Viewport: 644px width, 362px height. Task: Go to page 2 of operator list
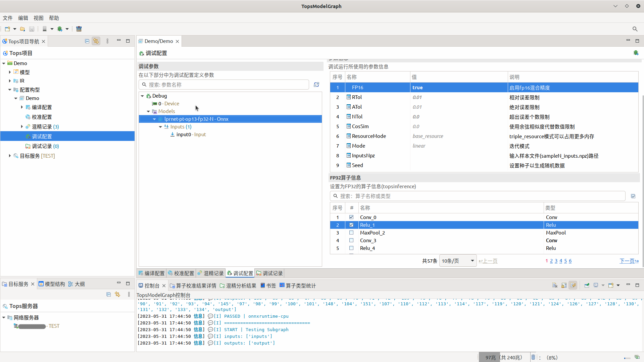click(x=551, y=261)
